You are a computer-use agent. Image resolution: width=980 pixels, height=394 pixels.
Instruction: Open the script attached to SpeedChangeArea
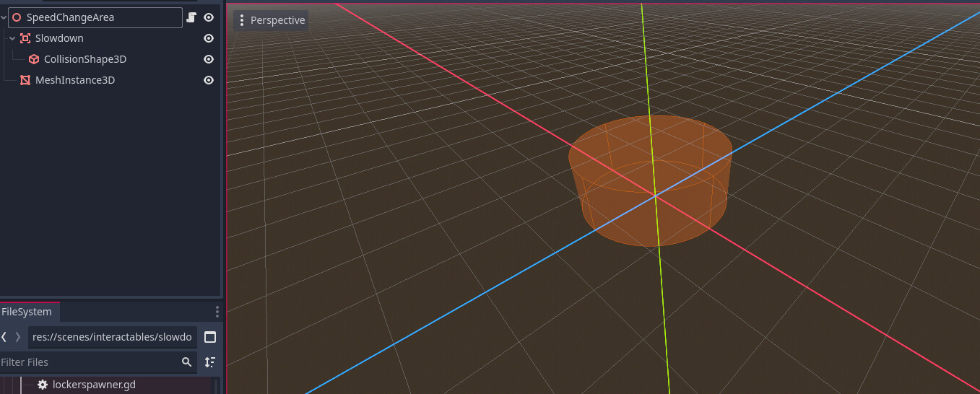coord(191,17)
